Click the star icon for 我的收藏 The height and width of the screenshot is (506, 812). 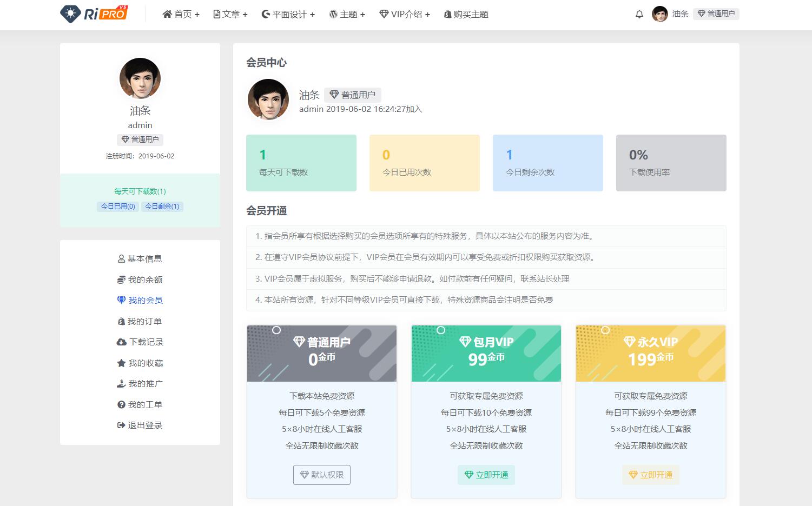(121, 363)
